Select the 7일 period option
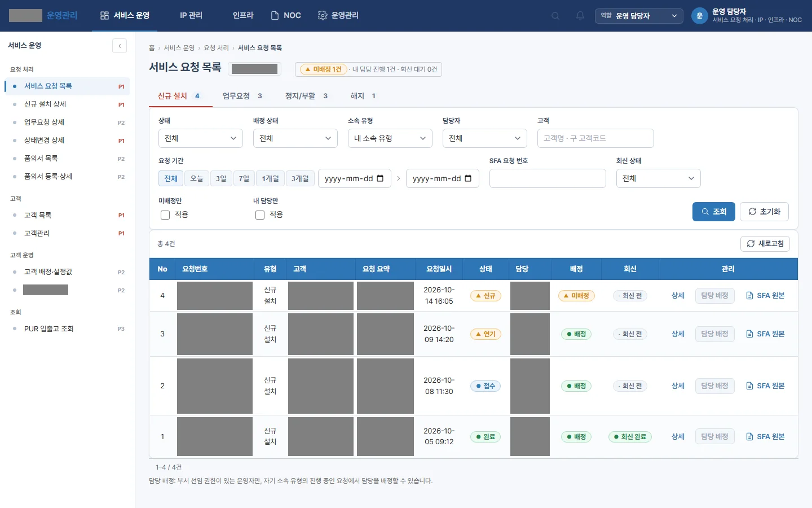 [x=244, y=178]
